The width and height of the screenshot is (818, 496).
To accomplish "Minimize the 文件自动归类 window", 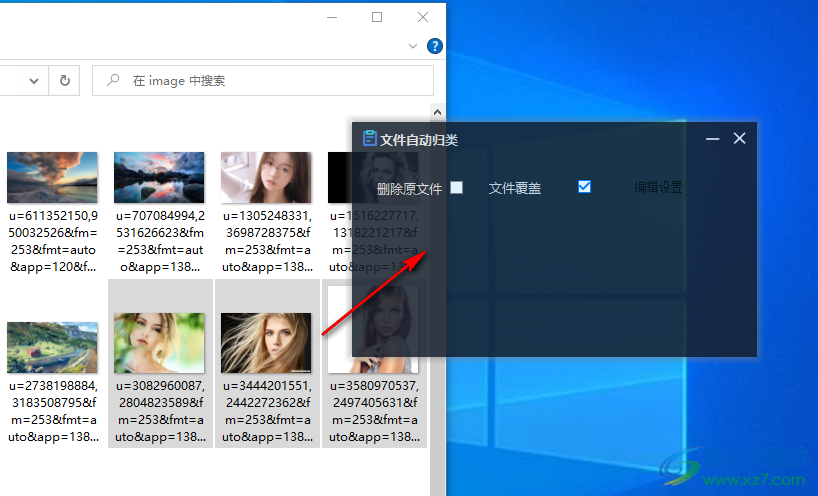I will pos(713,139).
